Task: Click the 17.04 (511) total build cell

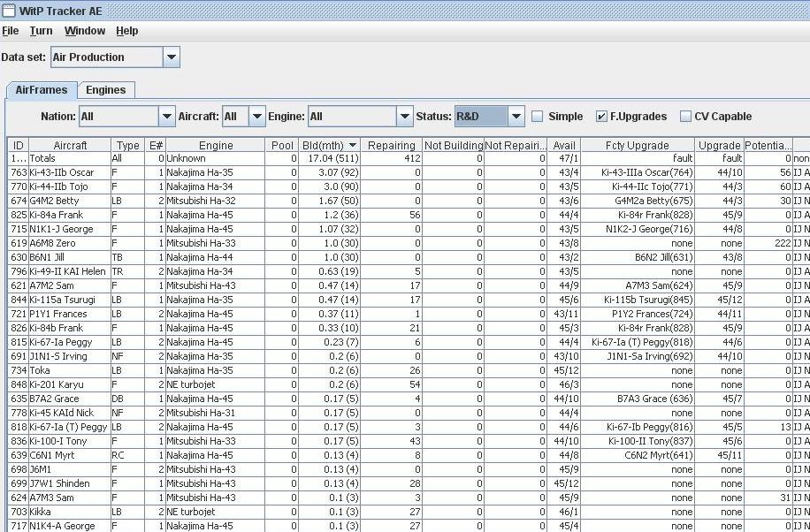Action: pos(330,158)
